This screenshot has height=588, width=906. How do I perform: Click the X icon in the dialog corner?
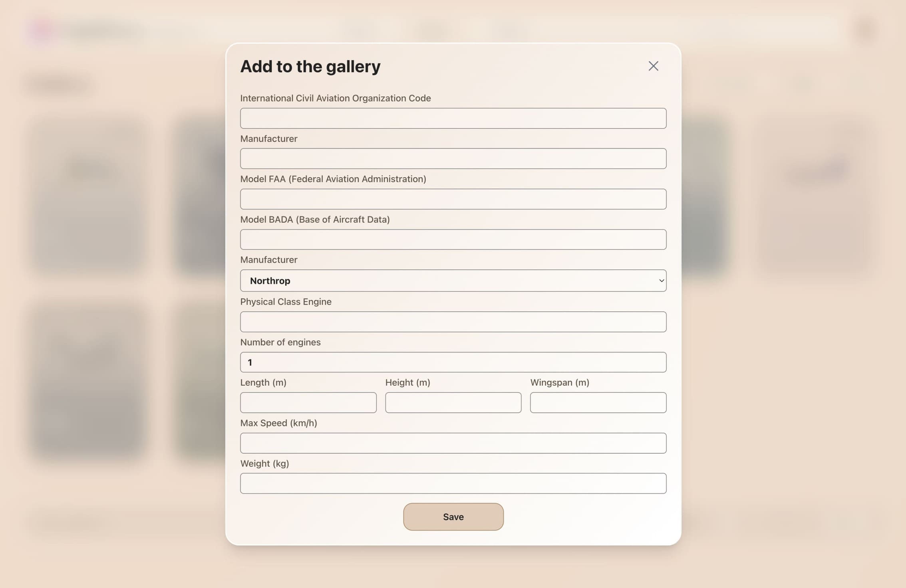click(x=654, y=66)
